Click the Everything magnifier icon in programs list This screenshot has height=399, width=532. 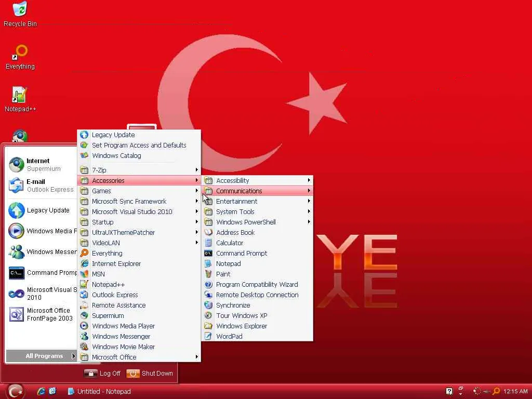click(x=84, y=253)
